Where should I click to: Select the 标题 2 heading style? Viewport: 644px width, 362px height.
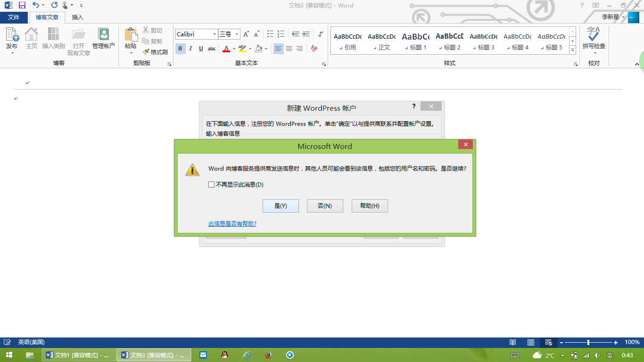coord(450,41)
